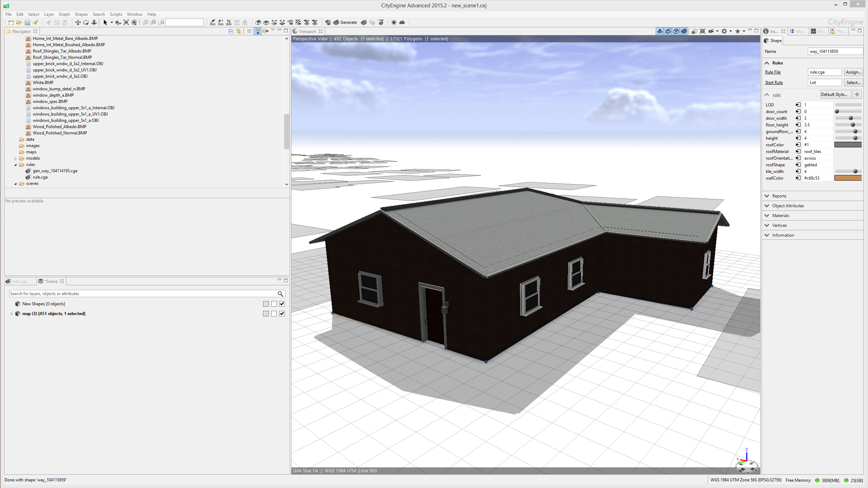
Task: Toggle graph networks visibility in Viewport toolbar
Action: [x=668, y=31]
